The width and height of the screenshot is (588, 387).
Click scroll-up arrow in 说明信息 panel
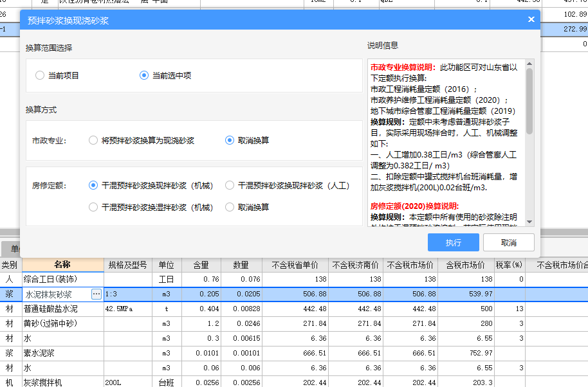[x=529, y=64]
